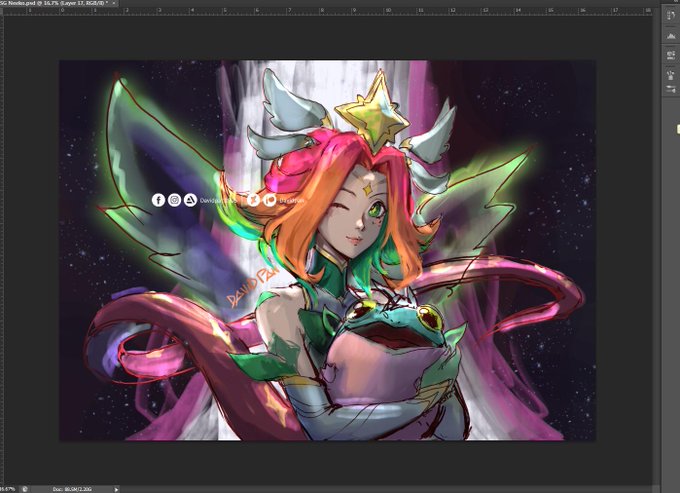Open the History panel icon in the dock
The width and height of the screenshot is (680, 493).
click(671, 15)
